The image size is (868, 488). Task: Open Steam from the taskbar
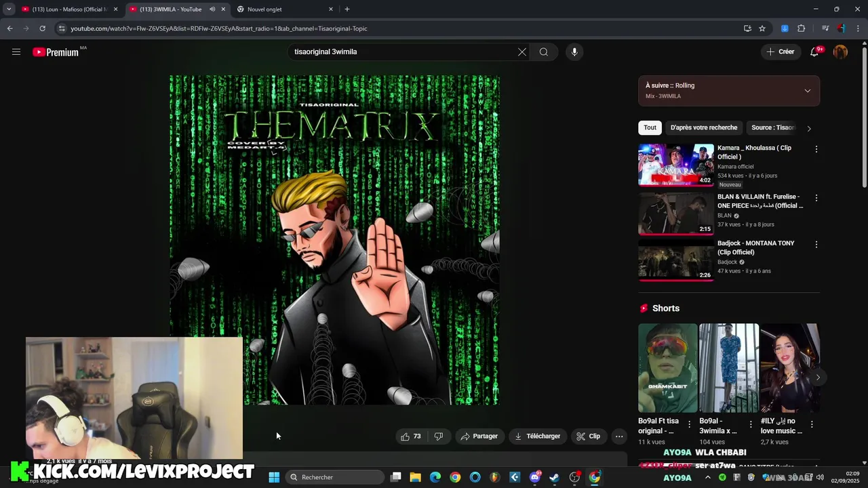555,477
